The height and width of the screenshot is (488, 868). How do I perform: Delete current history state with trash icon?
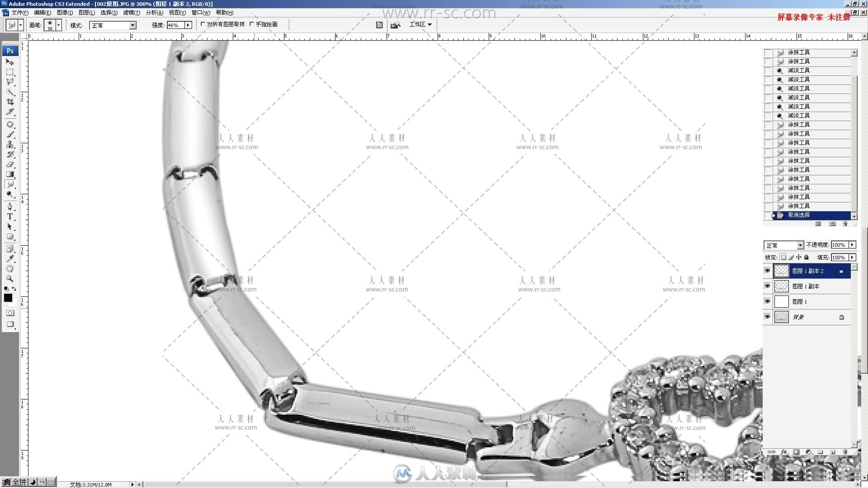(845, 224)
